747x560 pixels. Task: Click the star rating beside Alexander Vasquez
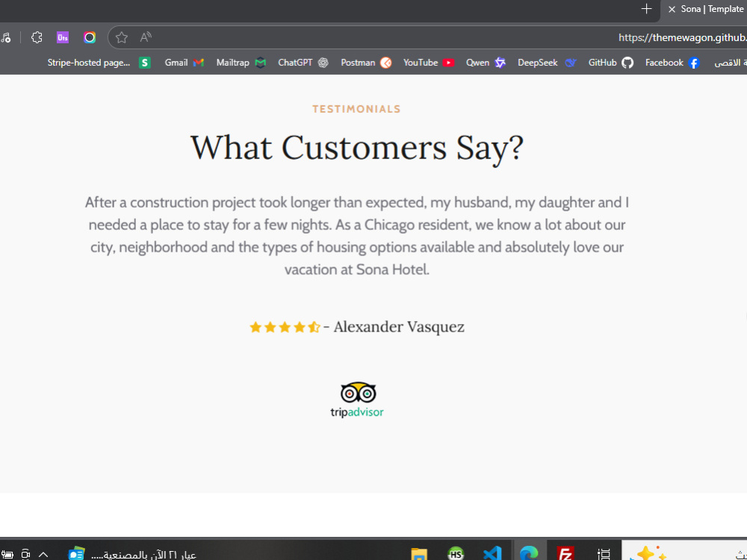[x=285, y=327]
